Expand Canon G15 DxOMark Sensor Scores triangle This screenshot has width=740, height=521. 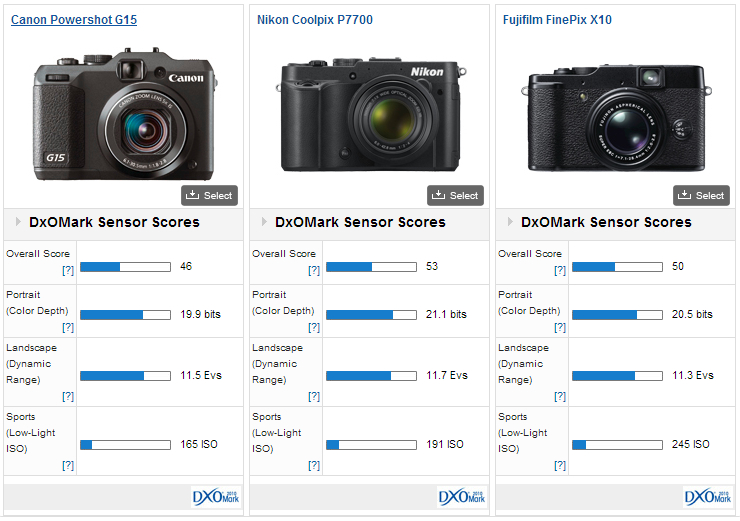point(18,222)
